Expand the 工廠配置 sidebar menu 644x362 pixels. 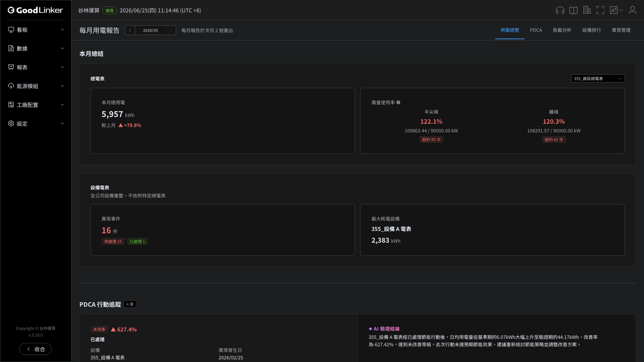(x=62, y=105)
